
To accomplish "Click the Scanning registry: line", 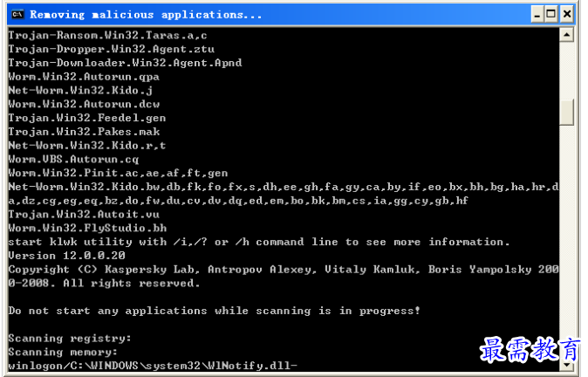I will point(70,338).
